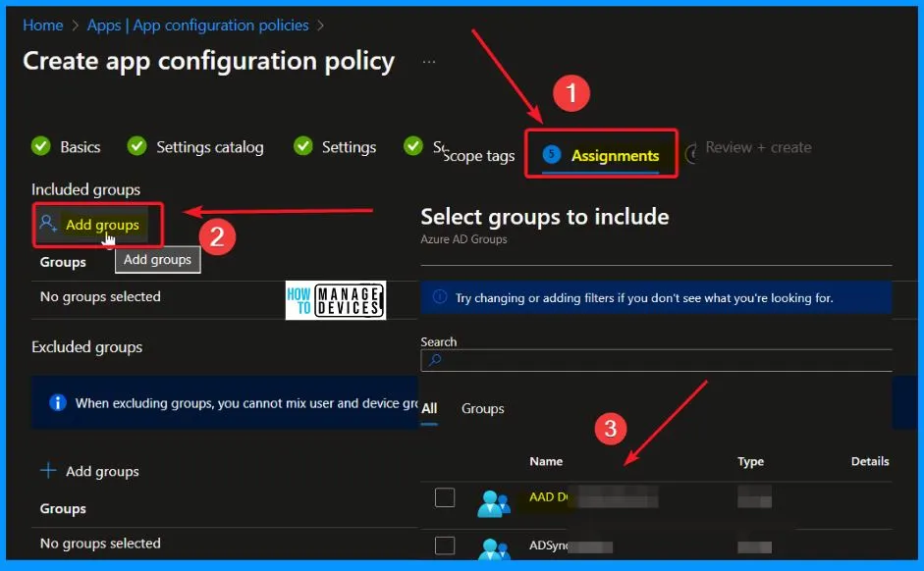Screen dimensions: 924x571
Task: Click the blue step number icon in Assignments
Action: (552, 154)
